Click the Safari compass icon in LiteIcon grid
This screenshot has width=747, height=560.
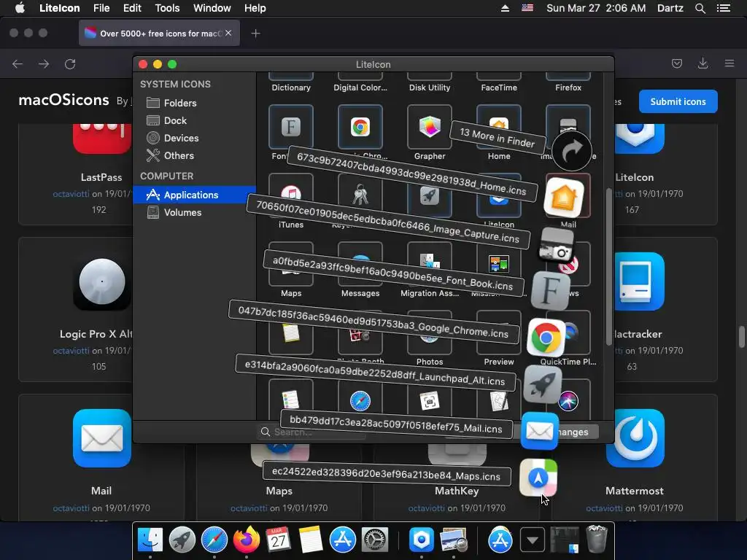(360, 401)
